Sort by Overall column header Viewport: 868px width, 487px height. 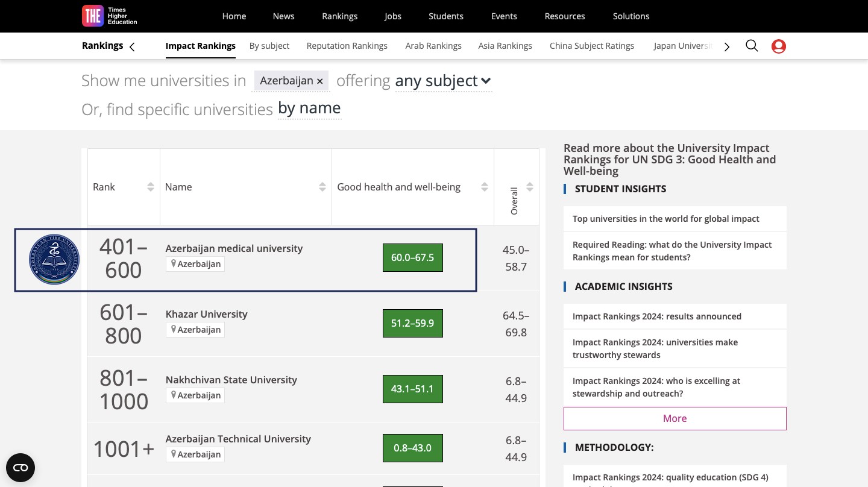(x=529, y=187)
